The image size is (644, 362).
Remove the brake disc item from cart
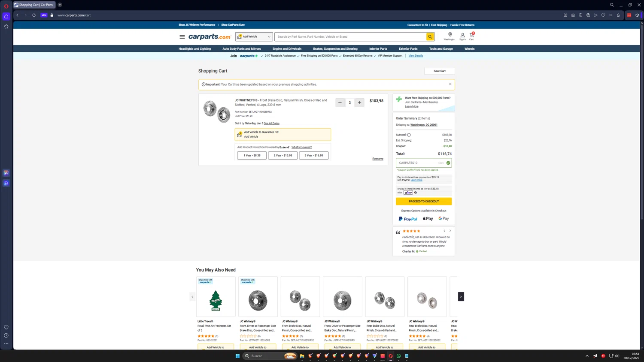pos(378,159)
